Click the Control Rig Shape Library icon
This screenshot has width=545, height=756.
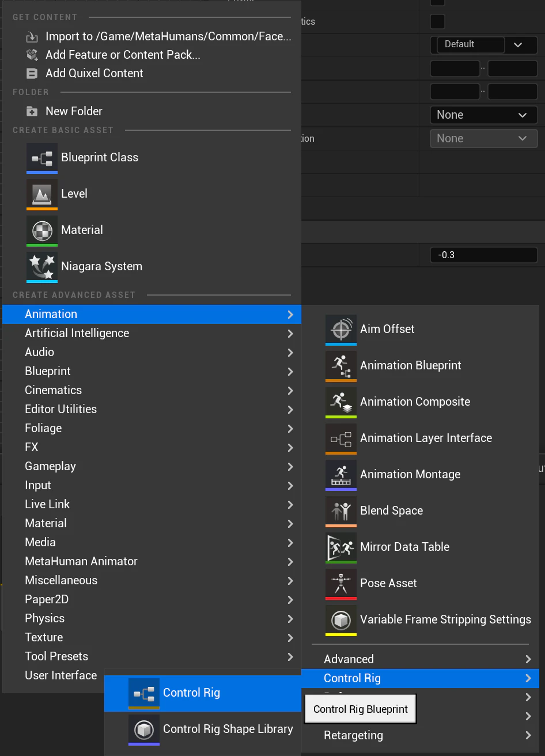(x=144, y=729)
